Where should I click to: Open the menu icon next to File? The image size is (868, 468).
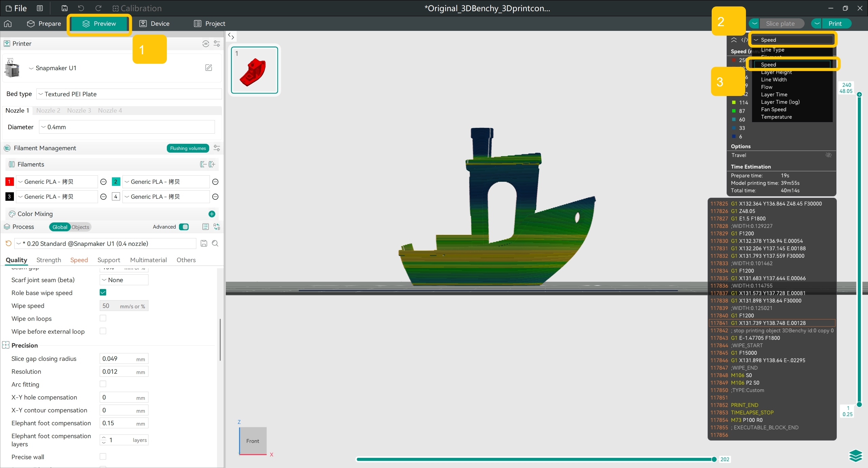(40, 8)
